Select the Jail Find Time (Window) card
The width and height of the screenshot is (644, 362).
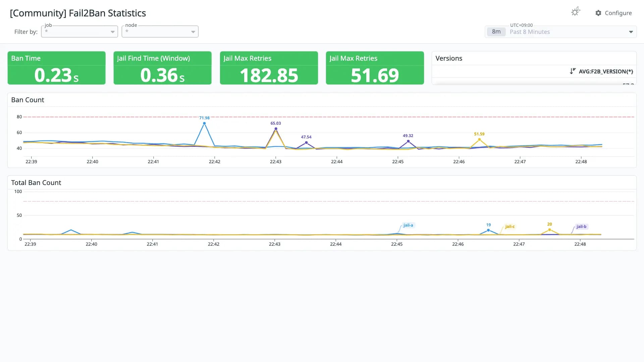162,68
